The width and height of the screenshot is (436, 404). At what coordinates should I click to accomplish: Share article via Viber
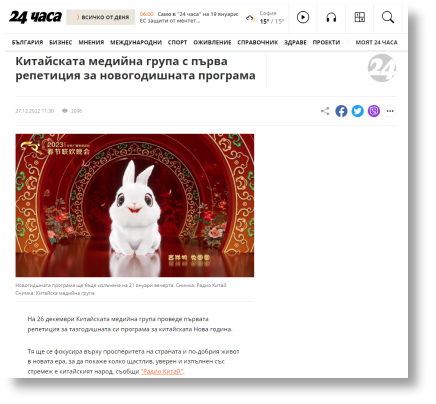(x=374, y=111)
